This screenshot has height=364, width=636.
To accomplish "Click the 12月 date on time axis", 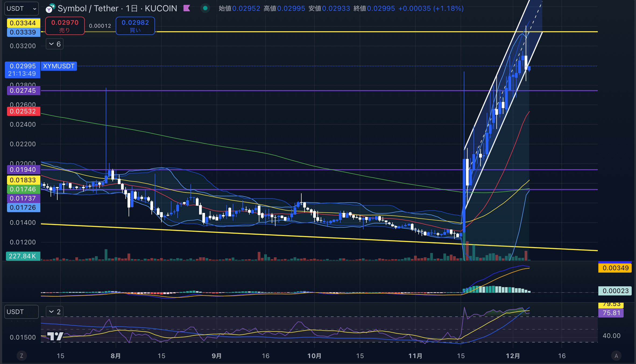I will [x=513, y=356].
